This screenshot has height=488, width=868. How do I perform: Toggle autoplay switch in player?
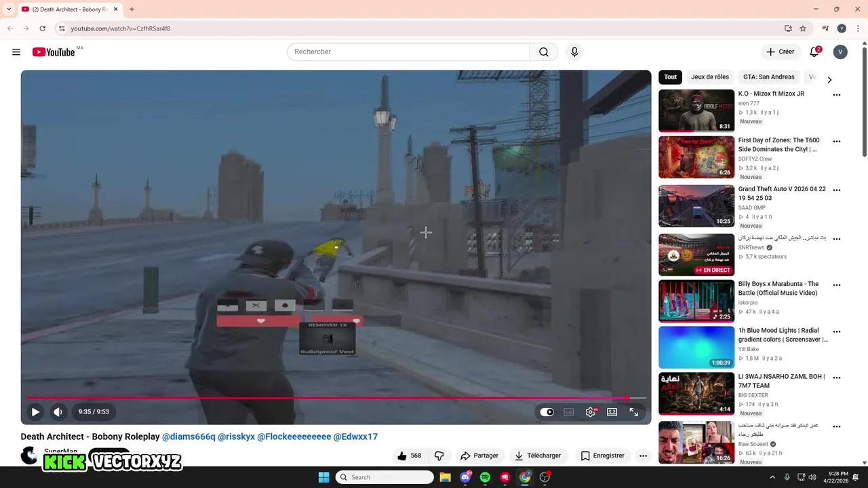click(547, 412)
